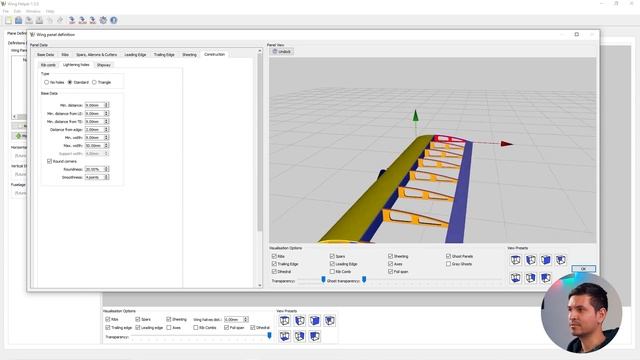This screenshot has height=360, width=640.
Task: Open the File menu
Action: point(6,11)
